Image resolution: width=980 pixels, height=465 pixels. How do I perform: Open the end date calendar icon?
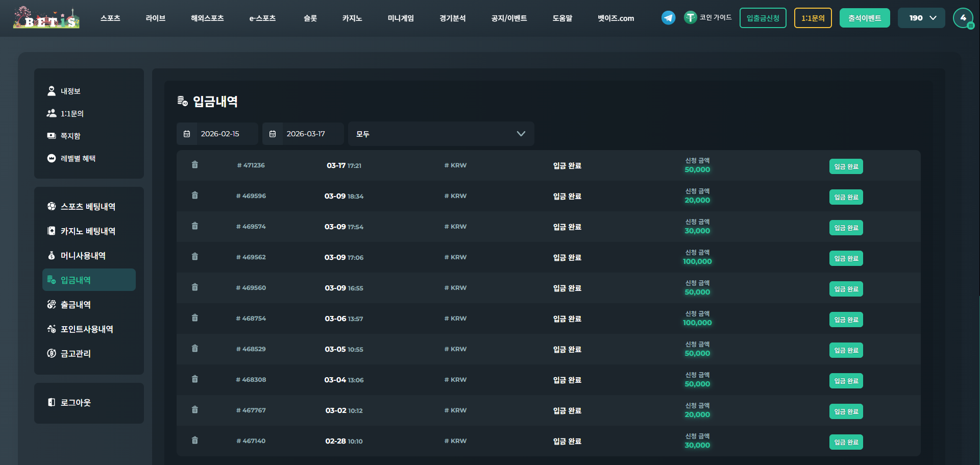[x=273, y=134]
